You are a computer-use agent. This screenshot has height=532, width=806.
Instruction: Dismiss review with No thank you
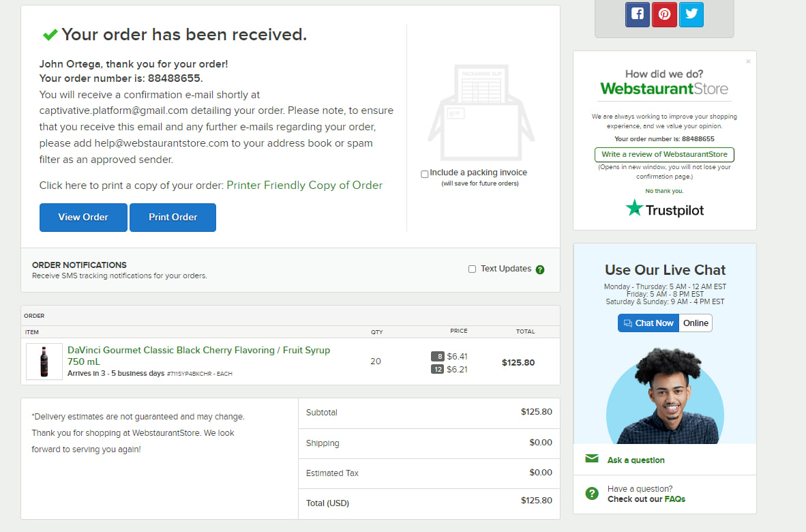(x=664, y=191)
